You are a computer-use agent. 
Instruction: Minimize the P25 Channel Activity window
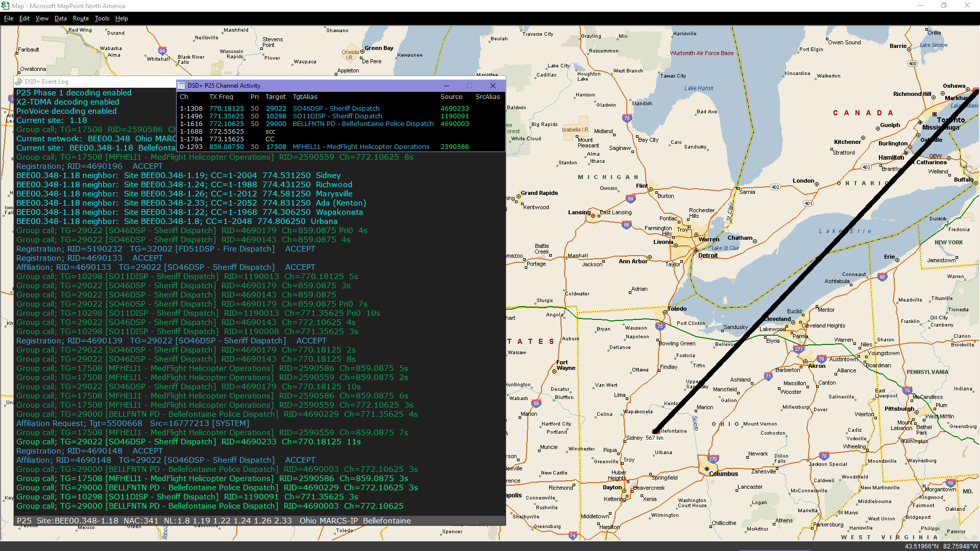pos(447,86)
